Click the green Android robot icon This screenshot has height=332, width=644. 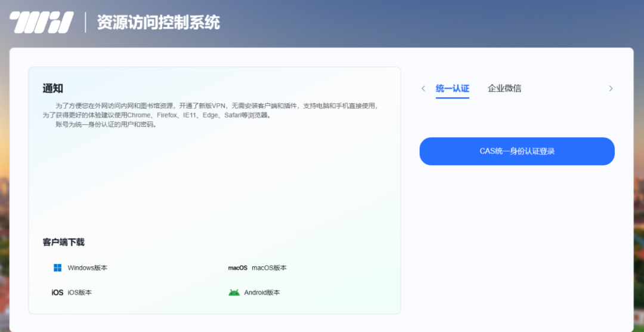click(234, 293)
